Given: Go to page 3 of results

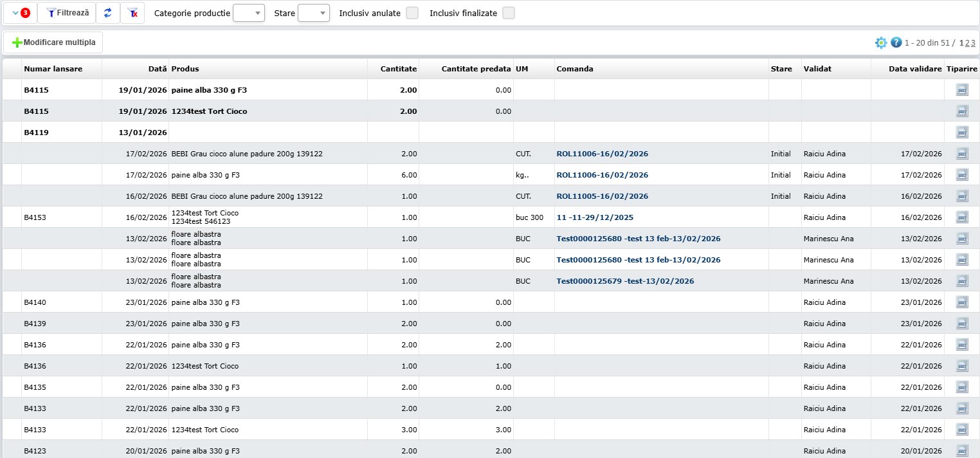Looking at the screenshot, I should coord(974,43).
